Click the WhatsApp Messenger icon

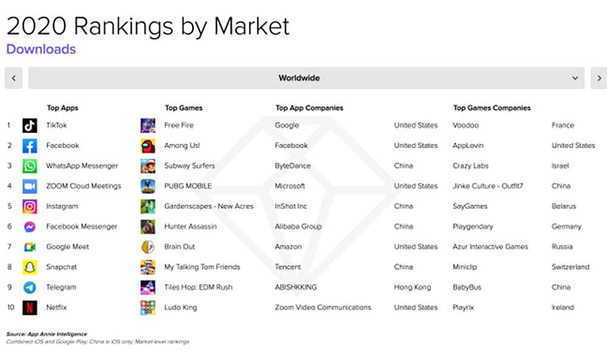tap(30, 166)
